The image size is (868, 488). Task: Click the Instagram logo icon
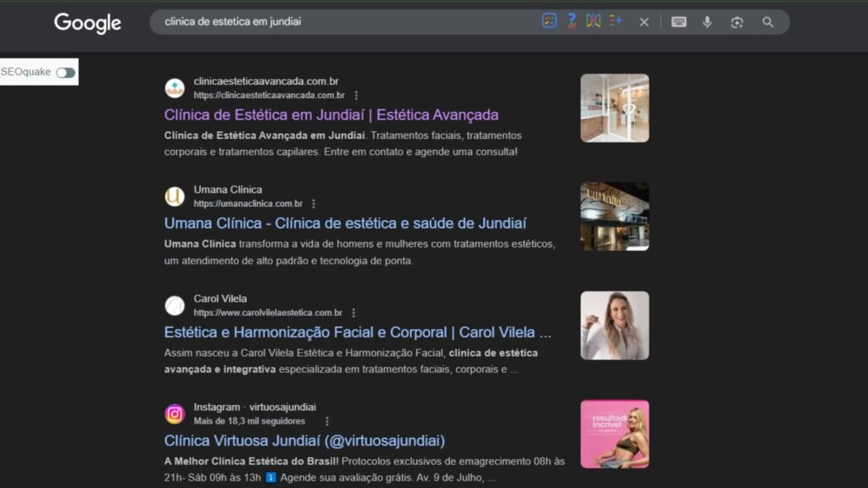click(x=175, y=413)
